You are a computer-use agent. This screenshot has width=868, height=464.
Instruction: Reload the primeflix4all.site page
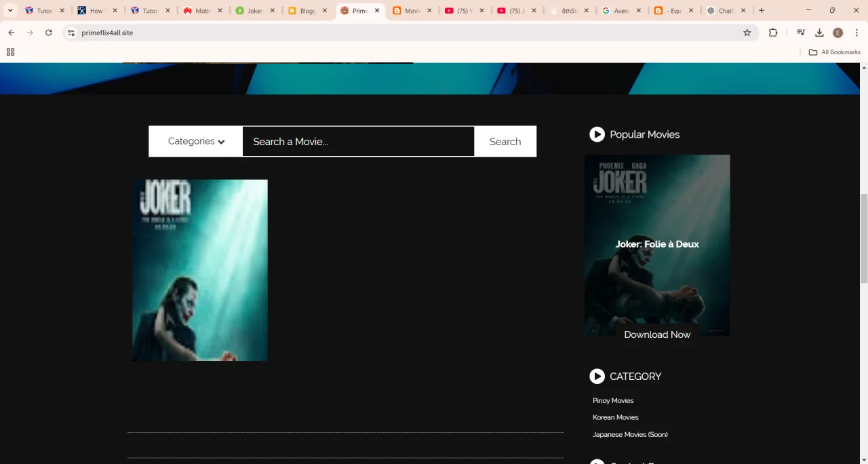coord(49,33)
